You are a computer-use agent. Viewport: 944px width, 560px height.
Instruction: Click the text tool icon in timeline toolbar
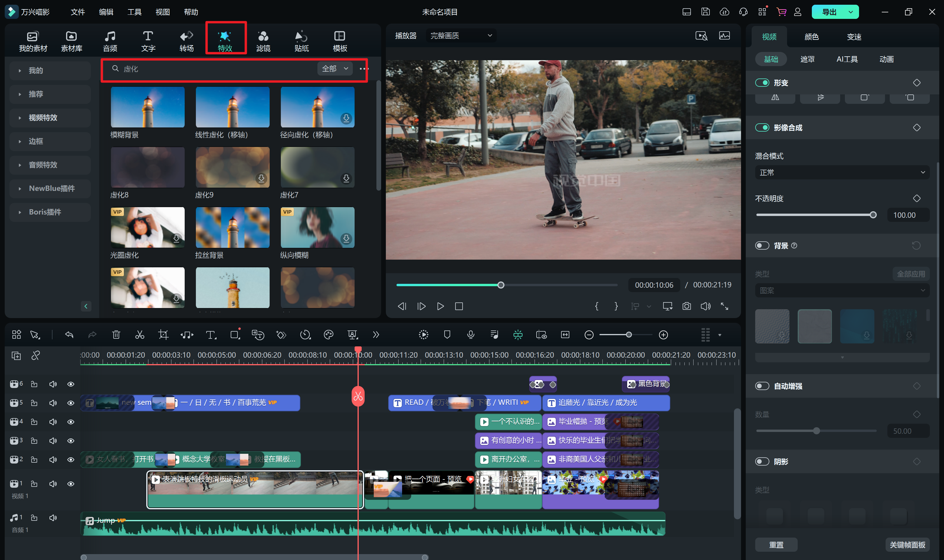pyautogui.click(x=211, y=334)
